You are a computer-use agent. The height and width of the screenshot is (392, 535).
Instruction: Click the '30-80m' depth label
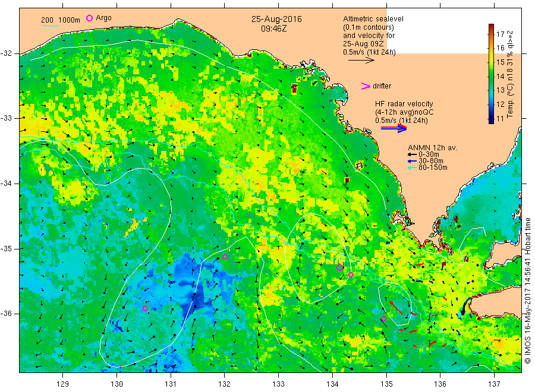(431, 161)
